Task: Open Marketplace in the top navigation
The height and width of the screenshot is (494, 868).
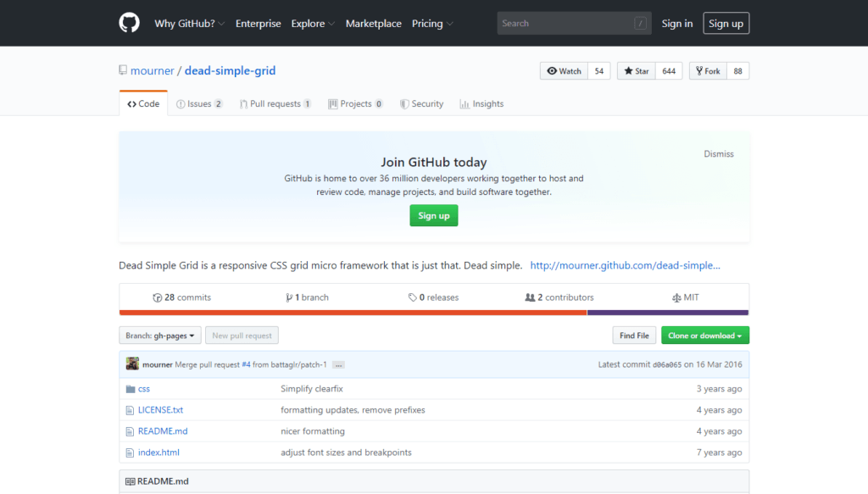Action: pyautogui.click(x=374, y=23)
